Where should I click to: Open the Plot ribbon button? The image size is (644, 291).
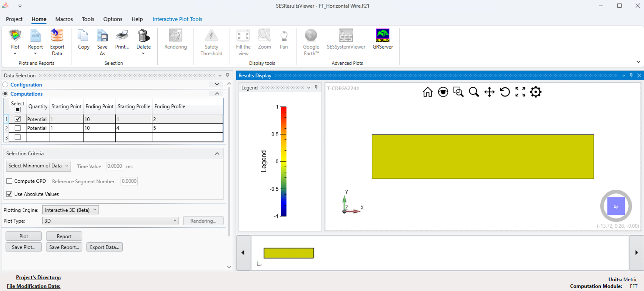pyautogui.click(x=15, y=42)
